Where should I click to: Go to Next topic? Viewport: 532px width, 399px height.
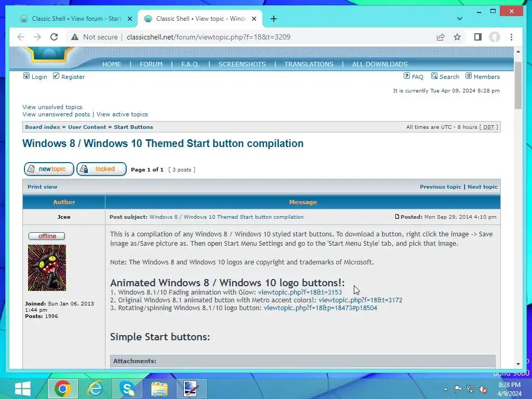(483, 187)
